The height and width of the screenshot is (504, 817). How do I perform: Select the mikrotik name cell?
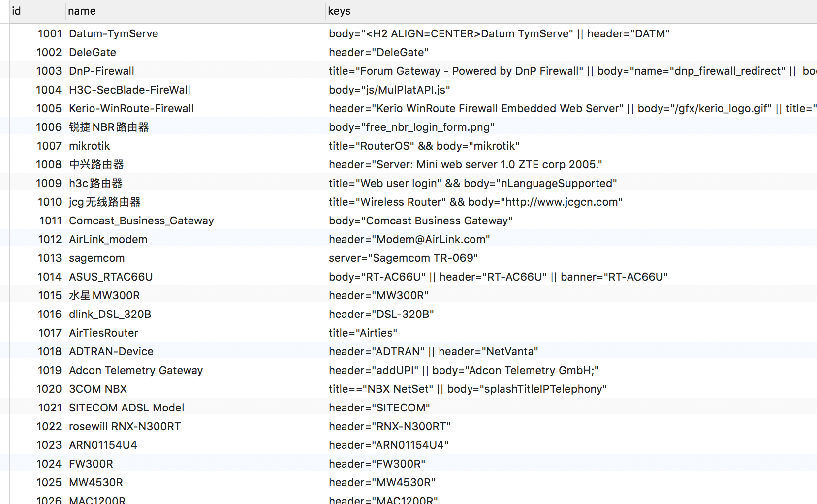[195, 146]
